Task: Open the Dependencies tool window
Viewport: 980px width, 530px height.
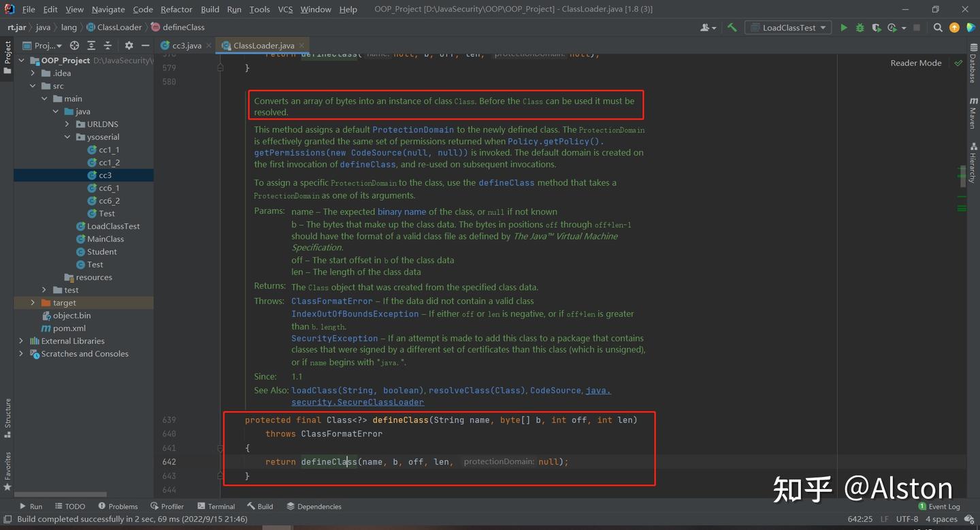Action: point(314,506)
